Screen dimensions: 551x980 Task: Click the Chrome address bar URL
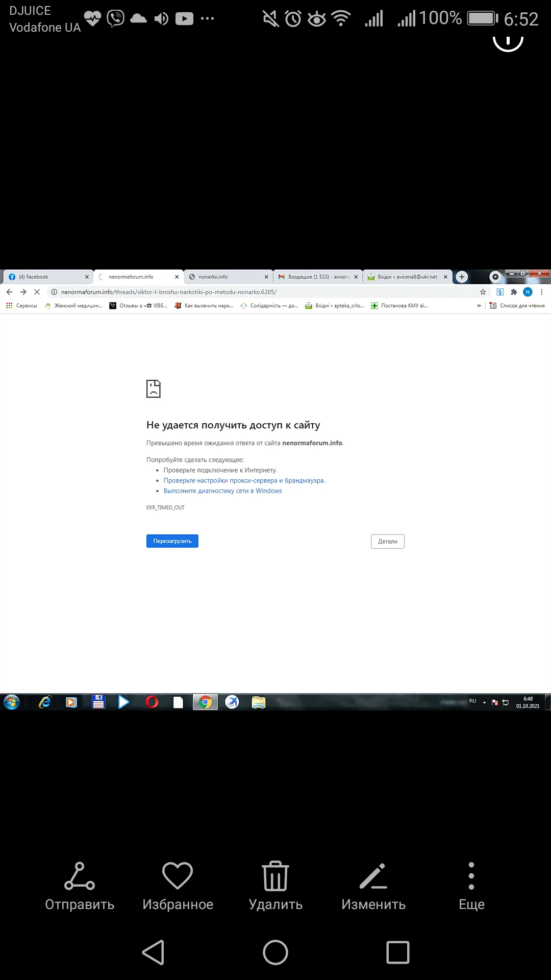coord(169,292)
